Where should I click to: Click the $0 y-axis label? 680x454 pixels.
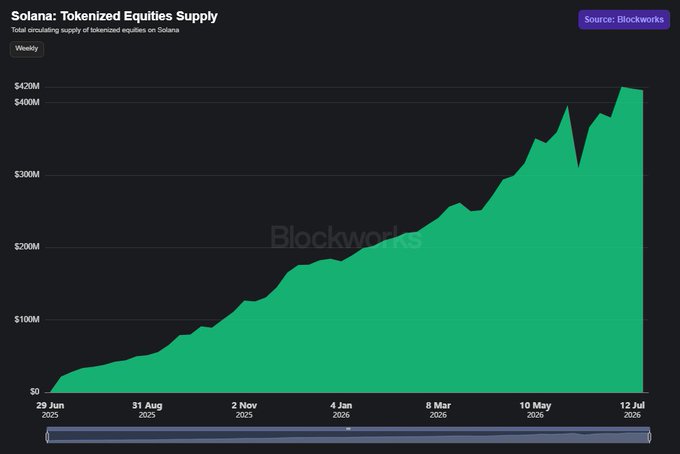(35, 392)
